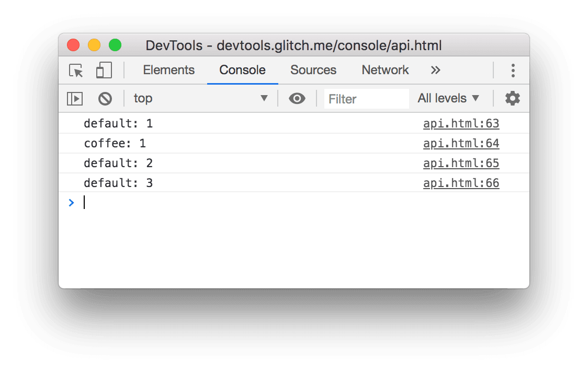Viewport: 588px width, 372px height.
Task: Switch to the Elements panel tab
Action: (168, 70)
